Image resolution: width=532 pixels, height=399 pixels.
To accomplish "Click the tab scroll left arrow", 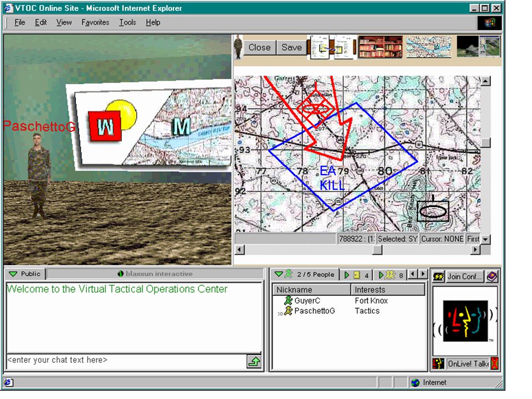I will click(412, 273).
